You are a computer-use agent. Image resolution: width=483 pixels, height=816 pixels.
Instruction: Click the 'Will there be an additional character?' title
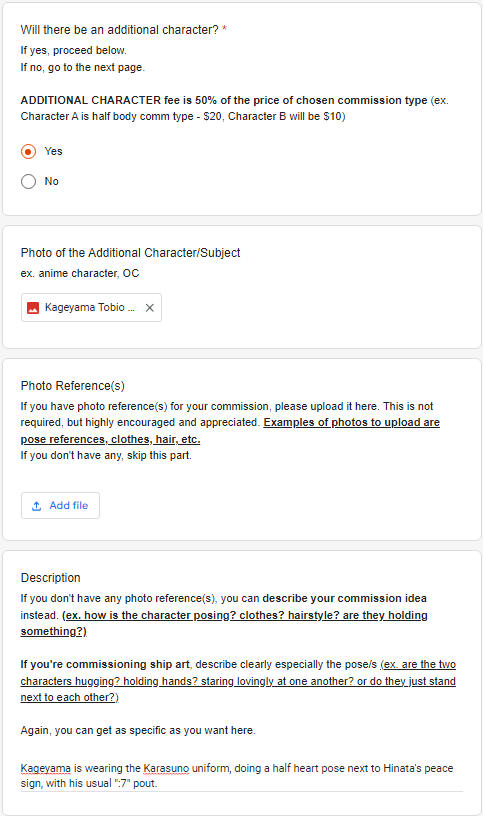coord(120,30)
